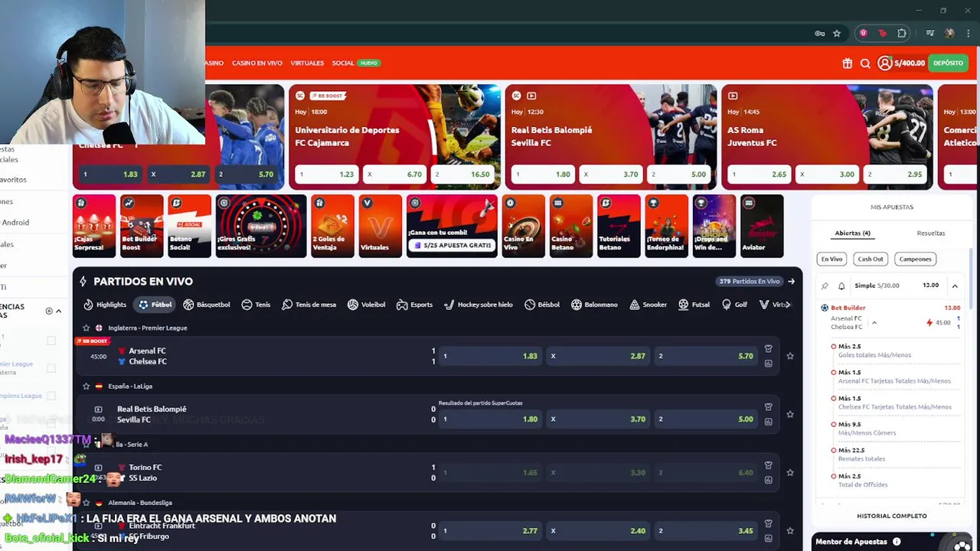Open the 379 Partidos En Vivo link
Image resolution: width=980 pixels, height=551 pixels.
(756, 281)
